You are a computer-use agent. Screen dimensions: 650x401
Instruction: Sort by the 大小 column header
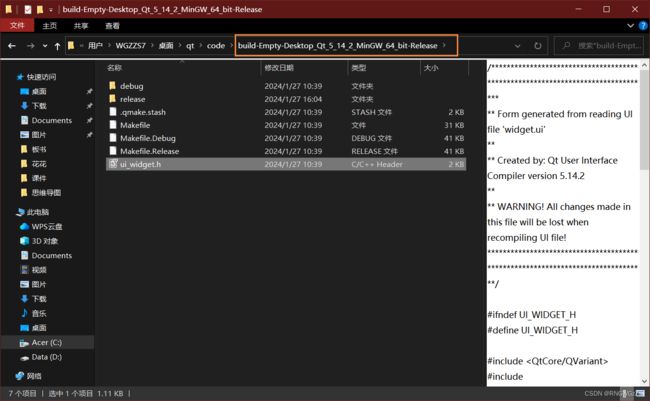(x=431, y=68)
